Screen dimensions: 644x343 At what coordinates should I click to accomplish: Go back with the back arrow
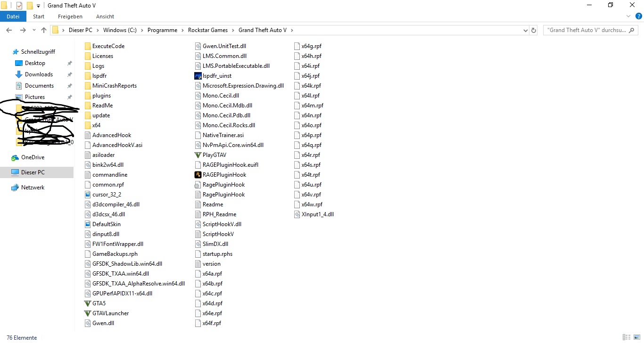click(8, 30)
